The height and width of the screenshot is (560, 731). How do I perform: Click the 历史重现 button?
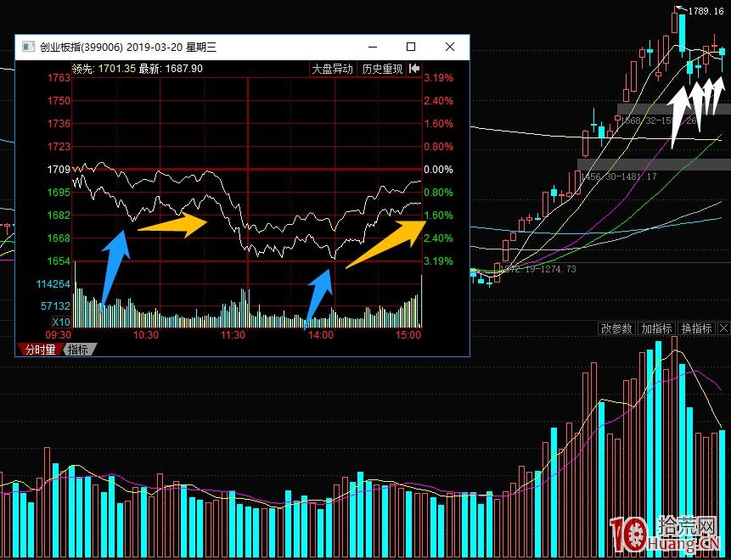pos(382,70)
